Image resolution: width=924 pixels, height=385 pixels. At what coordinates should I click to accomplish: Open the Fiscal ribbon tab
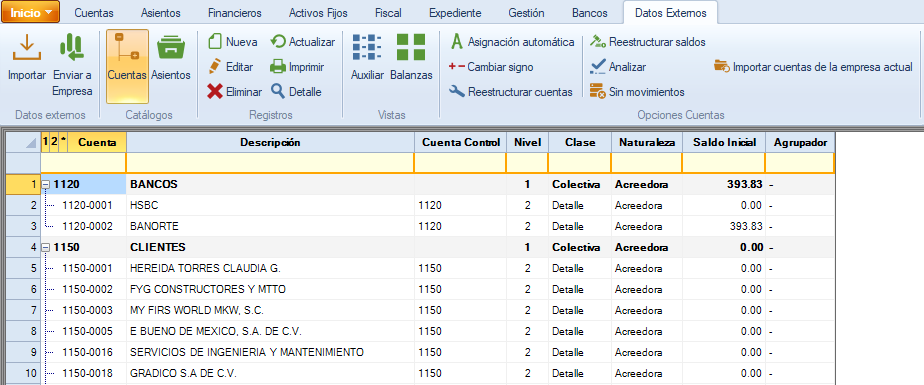click(388, 12)
